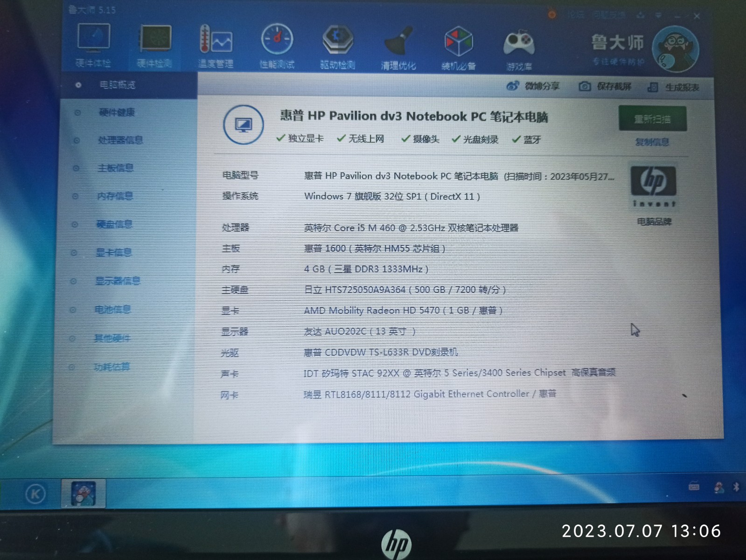The height and width of the screenshot is (560, 746).
Task: Open 装机必备 essential software
Action: (459, 48)
